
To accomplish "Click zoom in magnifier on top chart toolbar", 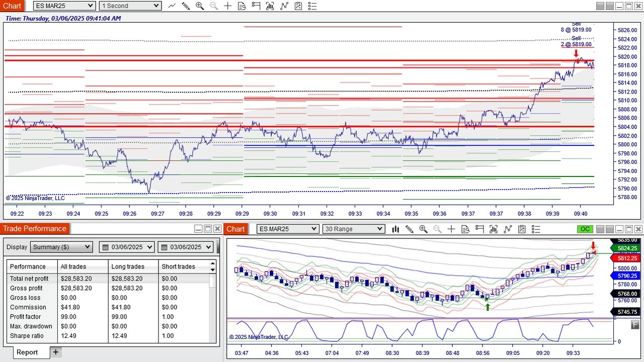I will point(200,6).
